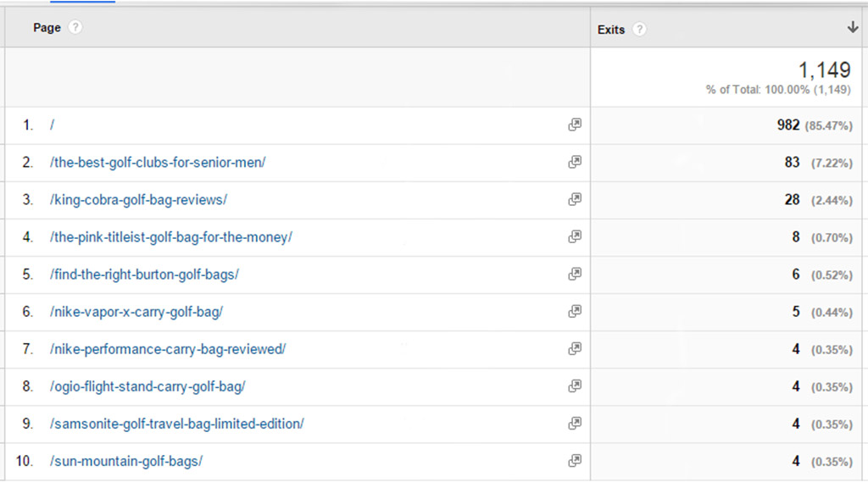Select the "/" homepage page link
The image size is (868, 488).
click(x=52, y=125)
